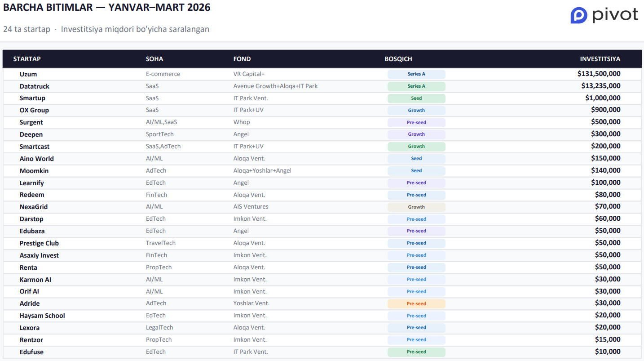Select the FOND column header
The width and height of the screenshot is (644, 361).
[x=242, y=59]
